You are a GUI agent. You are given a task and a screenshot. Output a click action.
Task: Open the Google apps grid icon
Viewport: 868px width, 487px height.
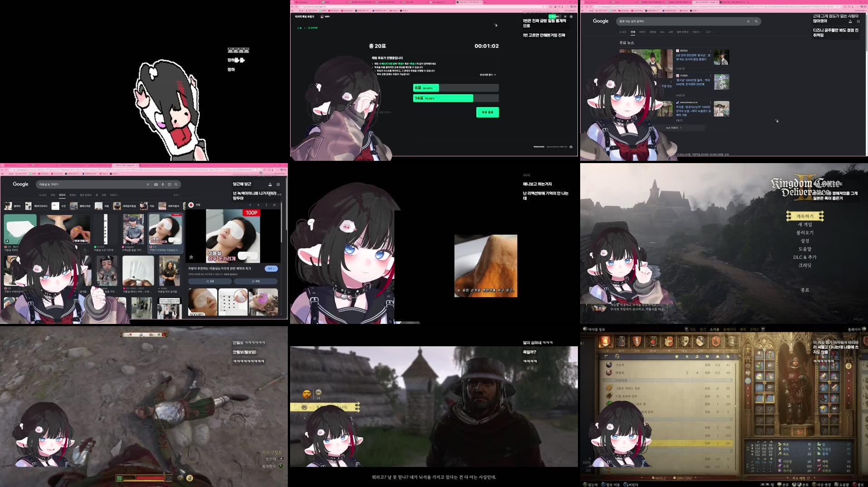pos(277,184)
